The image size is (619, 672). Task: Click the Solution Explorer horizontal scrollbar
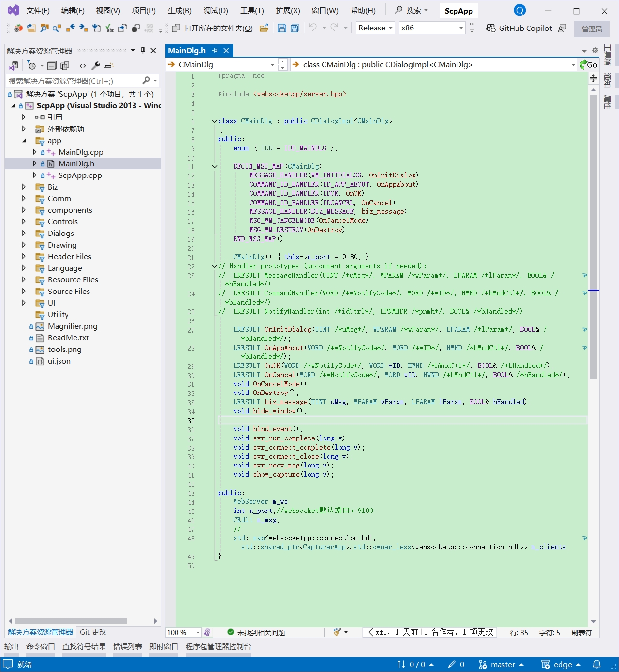[x=71, y=621]
